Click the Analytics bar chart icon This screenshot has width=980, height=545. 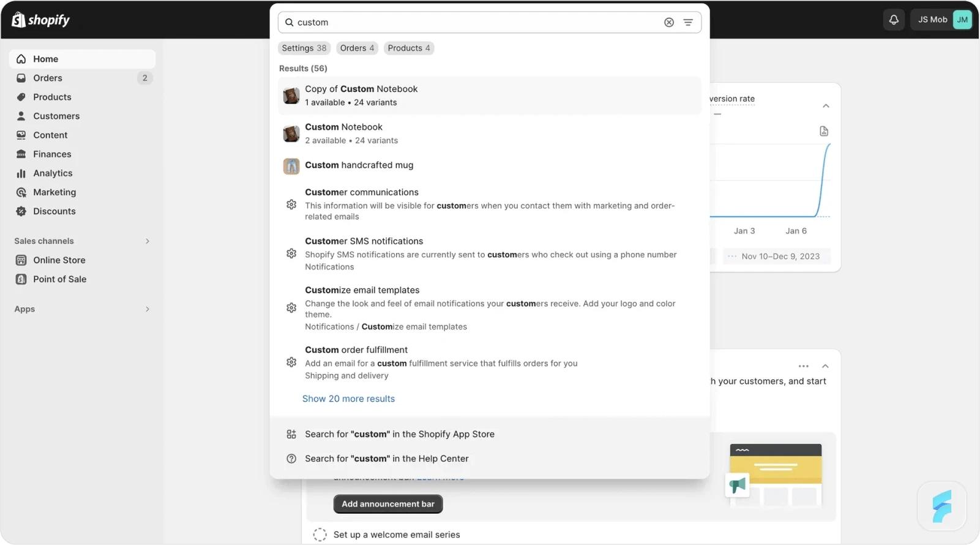[x=21, y=173]
